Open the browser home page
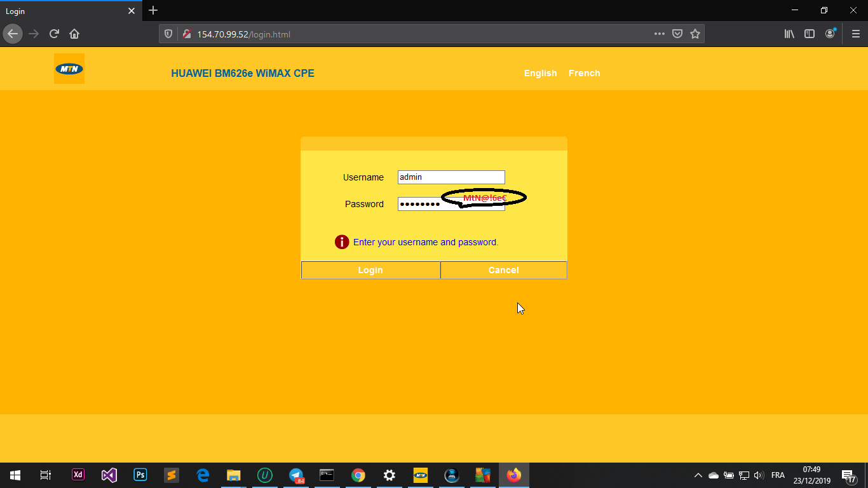868x488 pixels. click(x=74, y=34)
